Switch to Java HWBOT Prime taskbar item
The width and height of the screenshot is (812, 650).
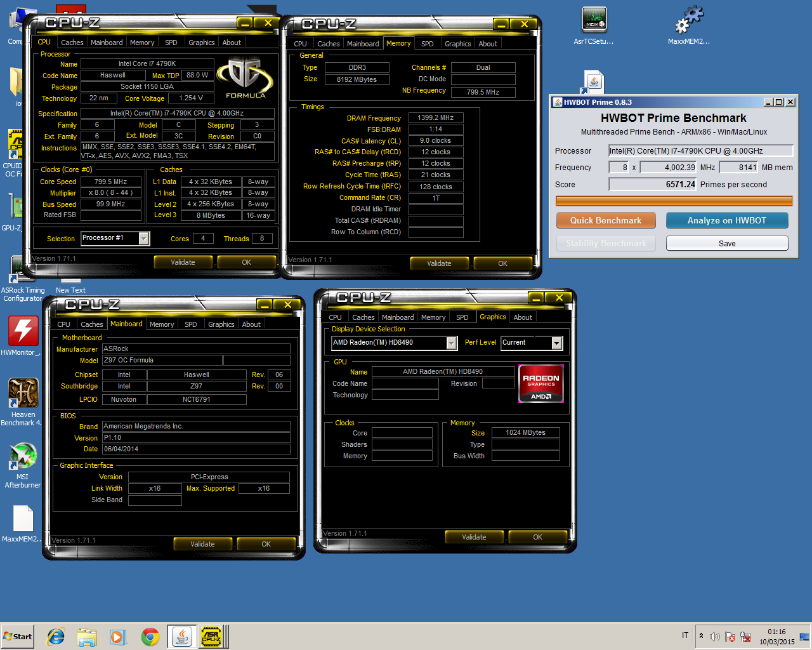(x=181, y=637)
